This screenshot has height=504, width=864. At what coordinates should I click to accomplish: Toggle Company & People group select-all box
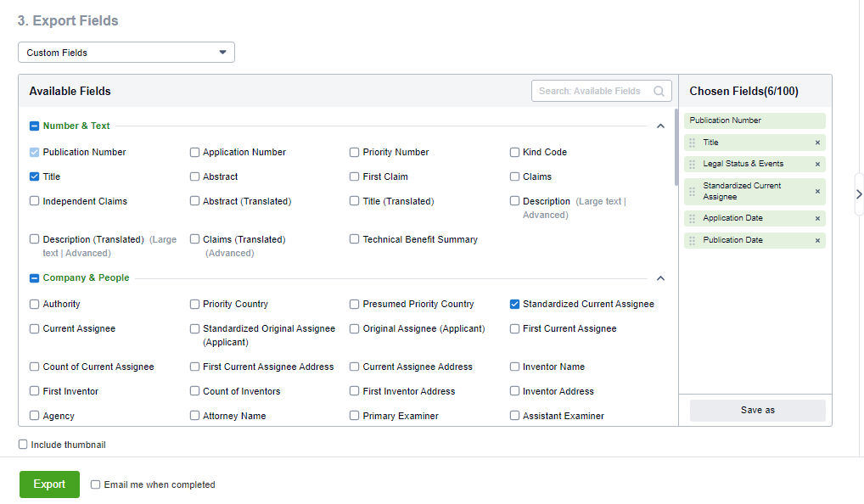coord(35,277)
